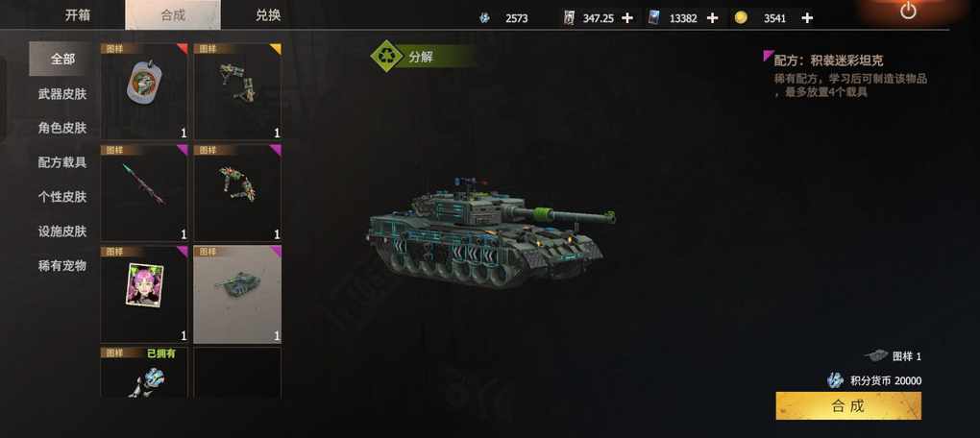Click the blue ticket icon beside 13382
The image size is (980, 438).
(x=653, y=17)
